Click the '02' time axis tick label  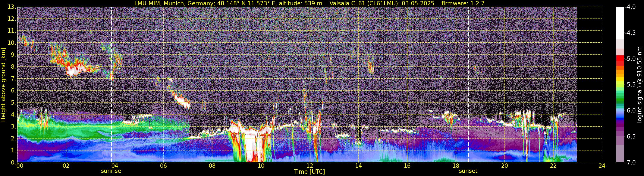point(66,166)
